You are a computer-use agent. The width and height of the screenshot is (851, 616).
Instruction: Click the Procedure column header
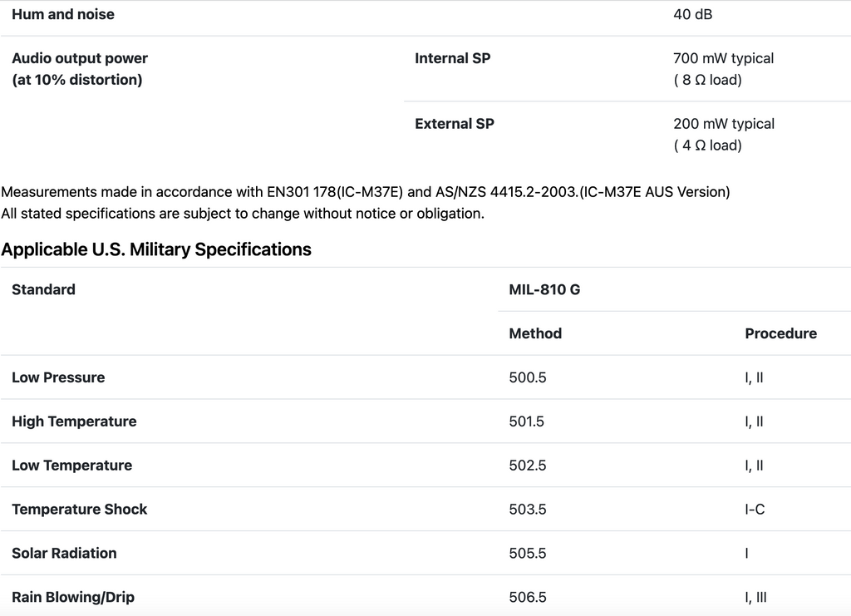780,333
